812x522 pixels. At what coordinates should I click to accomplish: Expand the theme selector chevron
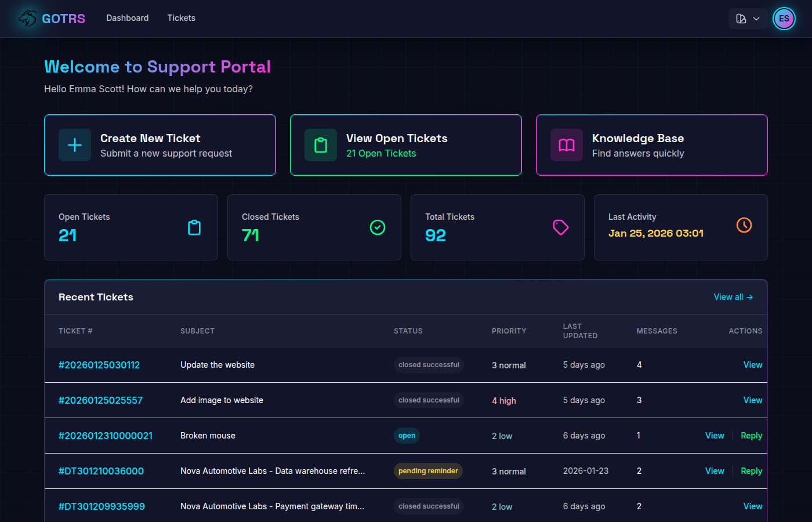tap(756, 18)
